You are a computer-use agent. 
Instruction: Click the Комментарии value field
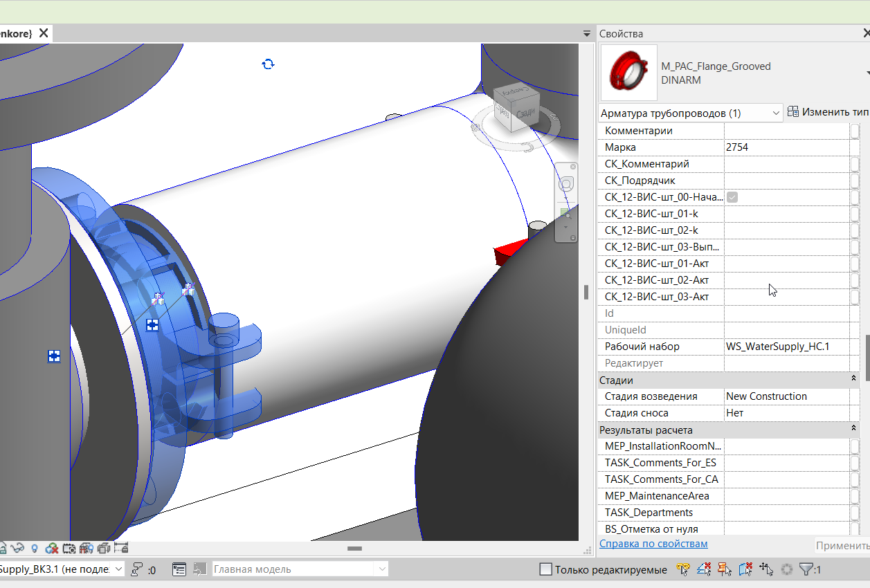click(x=786, y=131)
